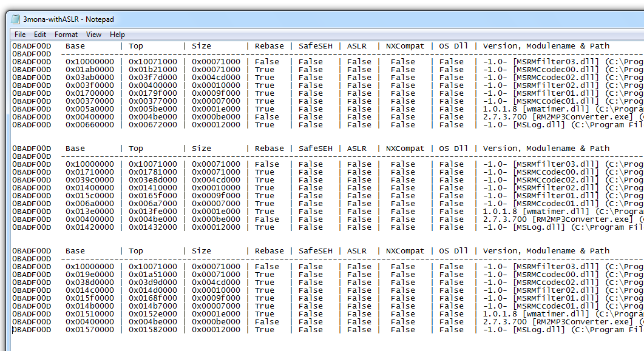Click base address 0x01400000
Screen dimensions: 644x351
coord(90,188)
